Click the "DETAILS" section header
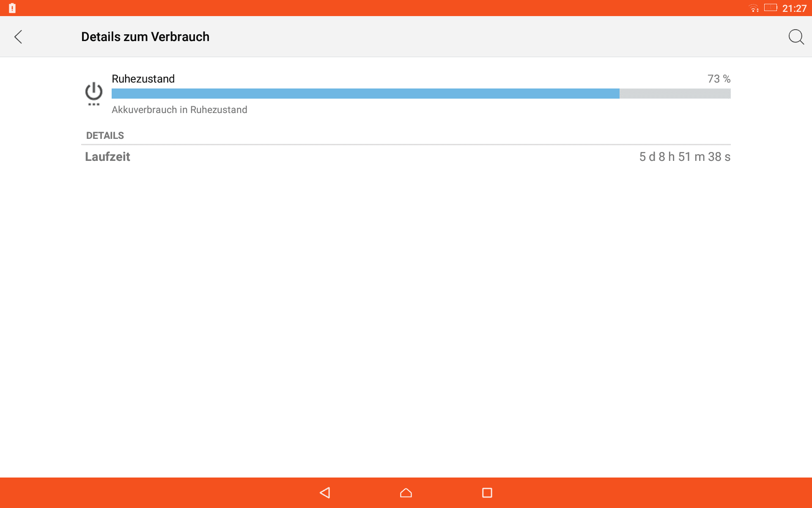Image resolution: width=812 pixels, height=508 pixels. coord(105,135)
